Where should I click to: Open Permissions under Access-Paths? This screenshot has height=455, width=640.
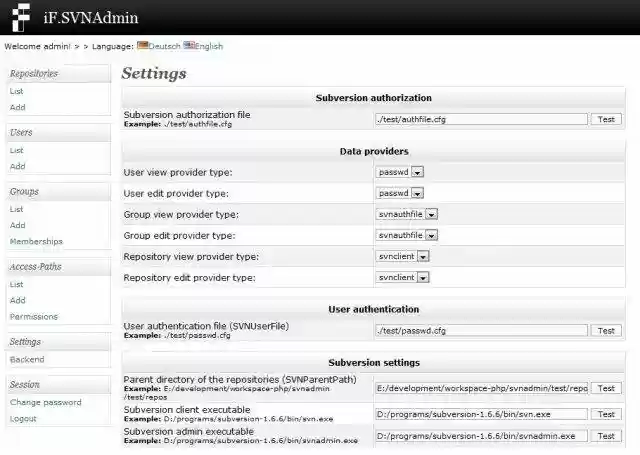[x=34, y=316]
